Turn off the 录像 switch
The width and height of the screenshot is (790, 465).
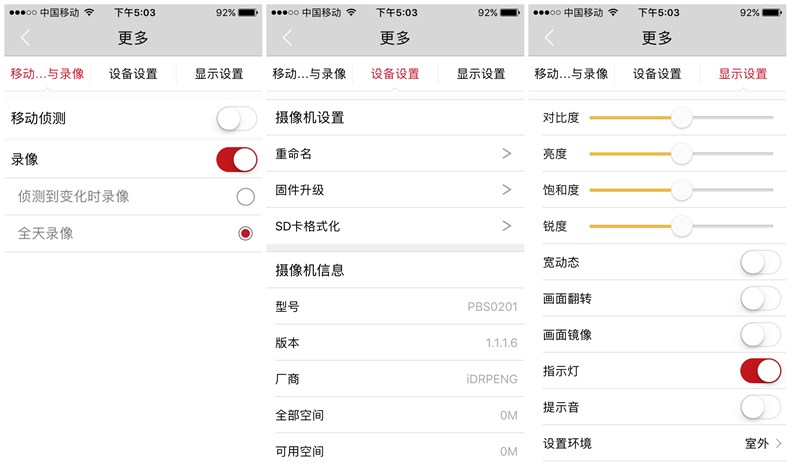[x=236, y=160]
